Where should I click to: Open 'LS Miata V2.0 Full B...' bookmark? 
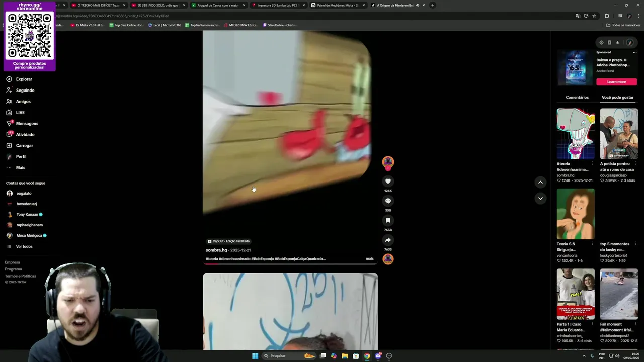pyautogui.click(x=88, y=25)
